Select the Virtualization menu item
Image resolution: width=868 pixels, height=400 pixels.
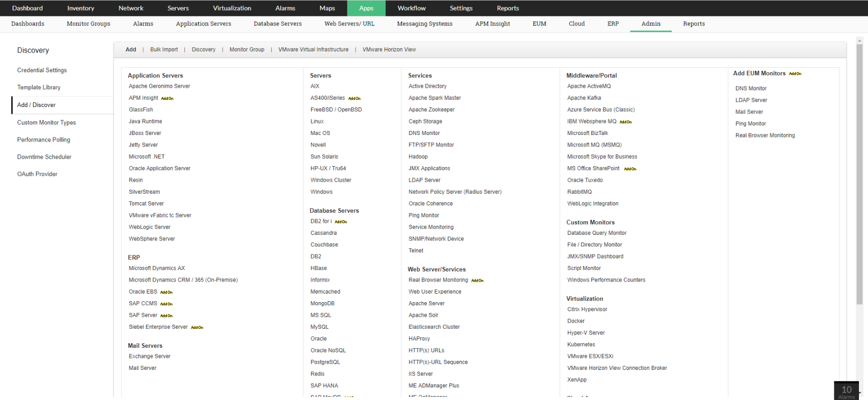[x=232, y=8]
